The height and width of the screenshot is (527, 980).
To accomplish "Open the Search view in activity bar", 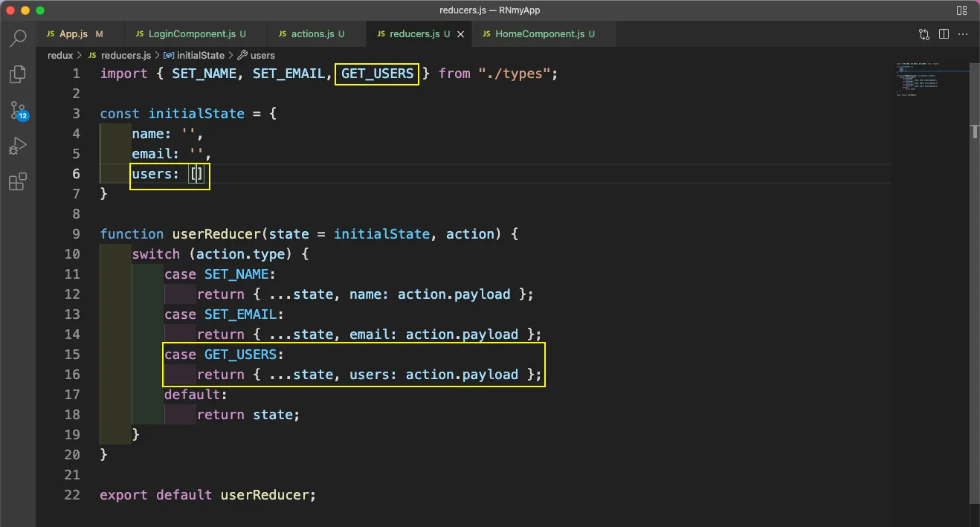I will (18, 38).
